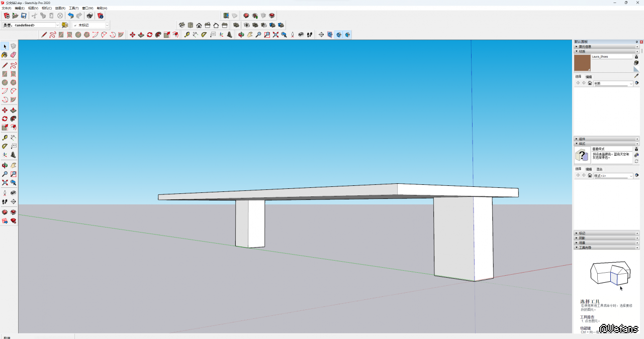The width and height of the screenshot is (644, 339).
Task: Click the refresh icon in the 样式 panel
Action: click(636, 161)
